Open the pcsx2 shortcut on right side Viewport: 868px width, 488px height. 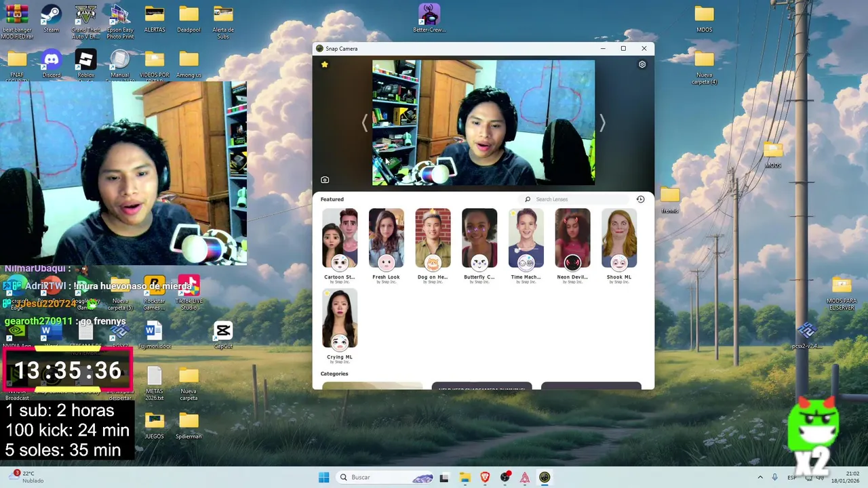pyautogui.click(x=806, y=335)
